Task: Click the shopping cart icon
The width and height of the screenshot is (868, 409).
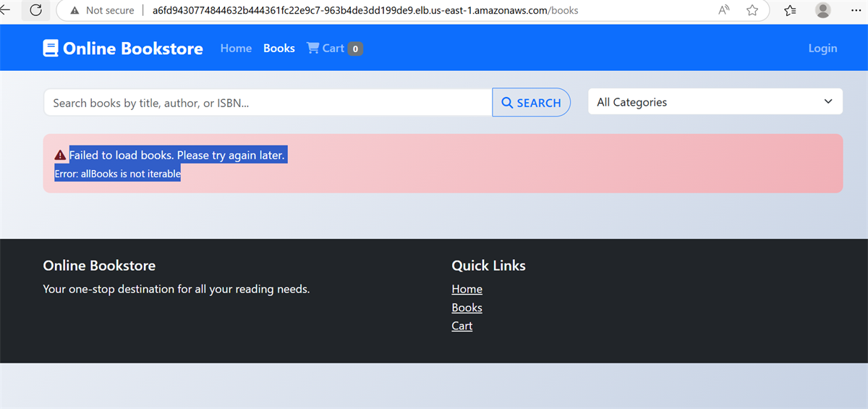Action: coord(312,48)
